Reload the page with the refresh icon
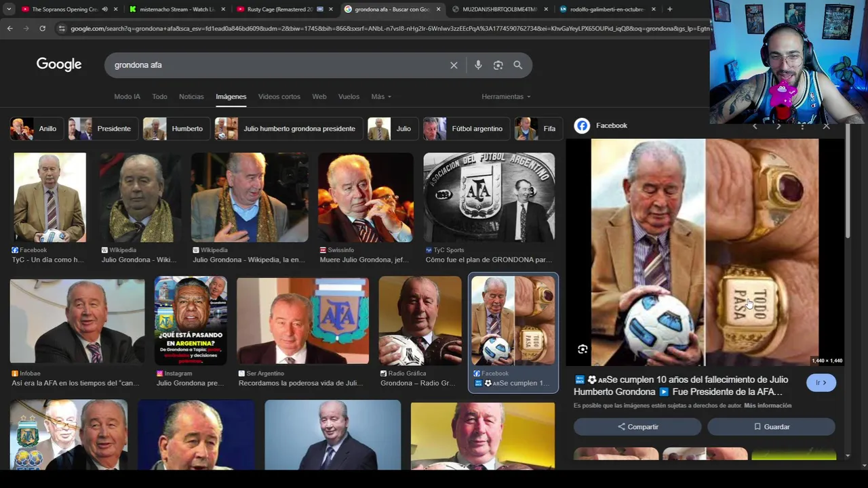This screenshot has width=868, height=488. 42,28
